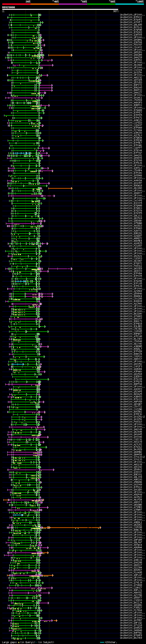
Task: Select hit label UniRef100_B4NYZ4
Action: tap(131, 354)
